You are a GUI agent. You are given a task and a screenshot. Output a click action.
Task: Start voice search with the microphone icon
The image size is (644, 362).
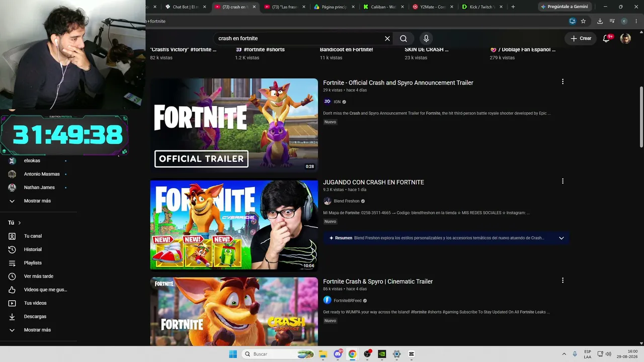426,39
